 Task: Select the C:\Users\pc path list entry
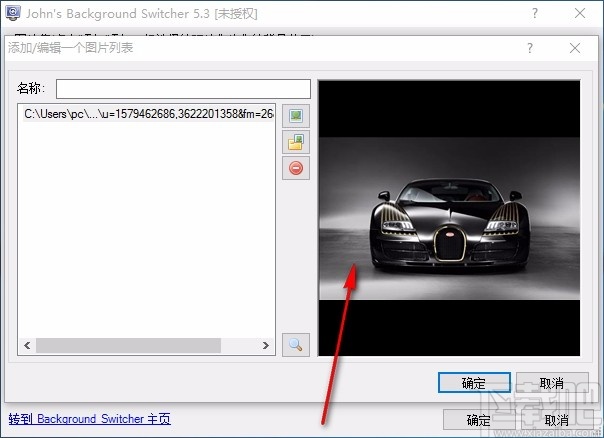click(148, 114)
